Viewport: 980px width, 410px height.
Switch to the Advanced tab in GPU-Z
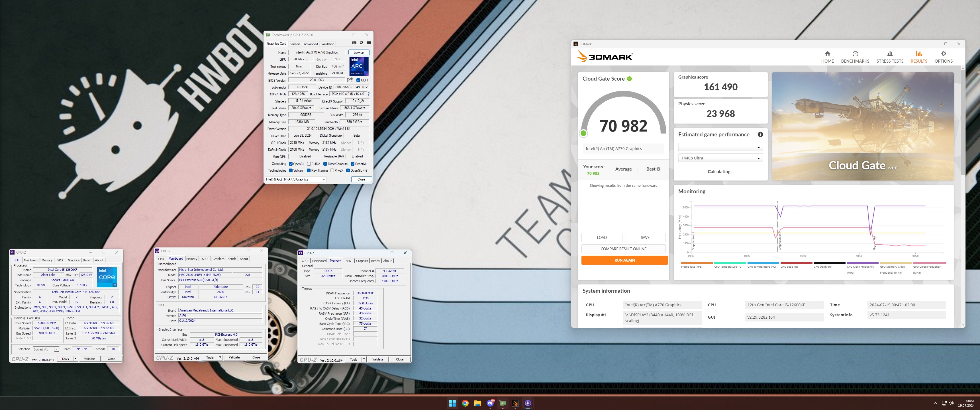point(311,44)
